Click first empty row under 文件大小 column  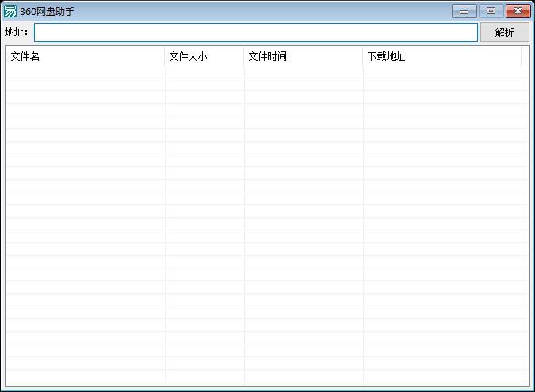(204, 72)
